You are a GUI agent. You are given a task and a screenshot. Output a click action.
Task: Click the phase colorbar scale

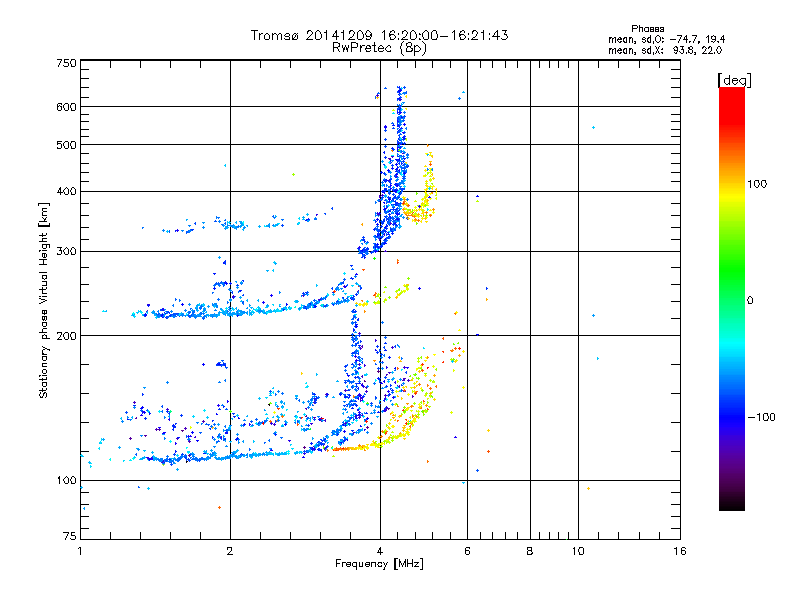click(x=732, y=299)
